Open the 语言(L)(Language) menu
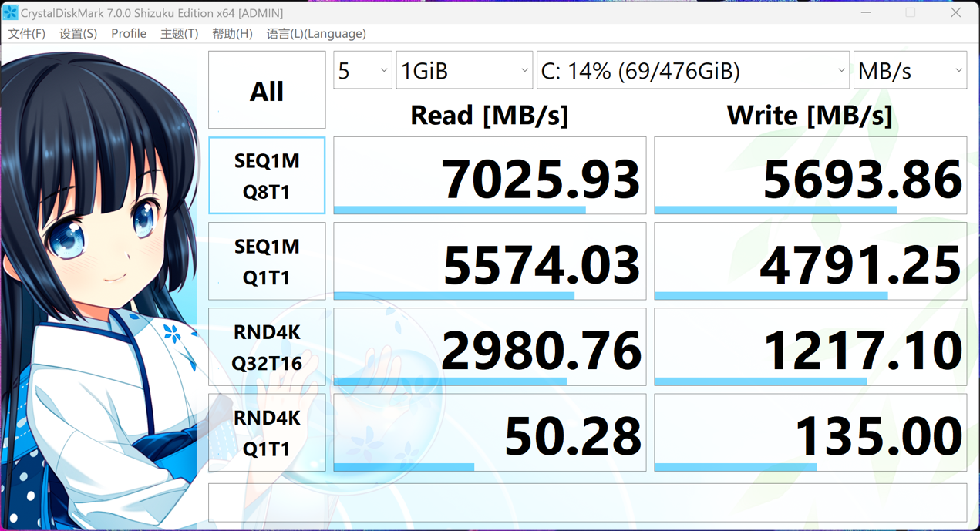This screenshot has height=531, width=980. 316,34
